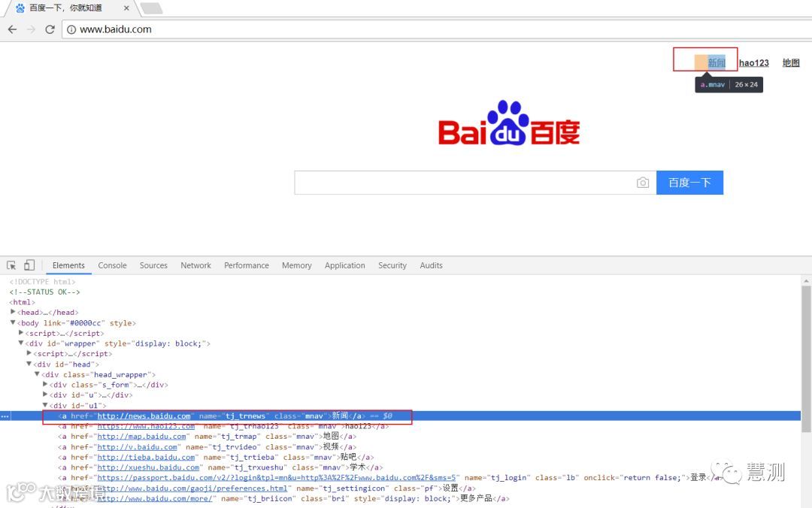
Task: Switch to the Memory tab
Action: 297,265
